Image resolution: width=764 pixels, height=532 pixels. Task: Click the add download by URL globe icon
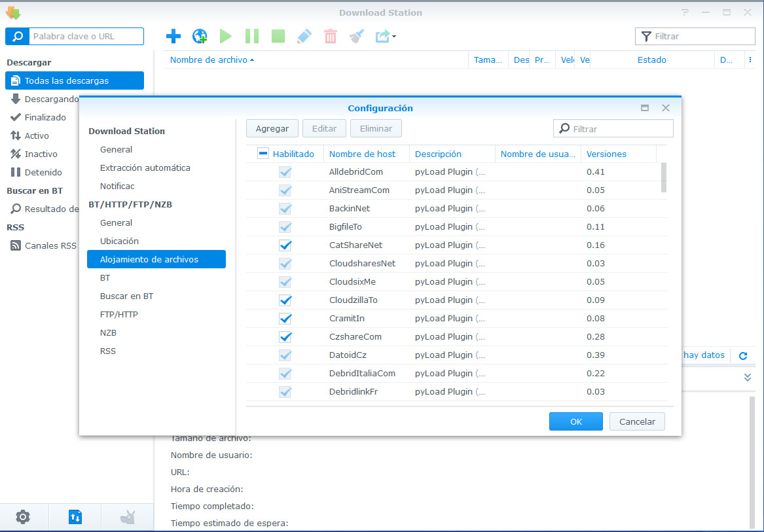[200, 36]
